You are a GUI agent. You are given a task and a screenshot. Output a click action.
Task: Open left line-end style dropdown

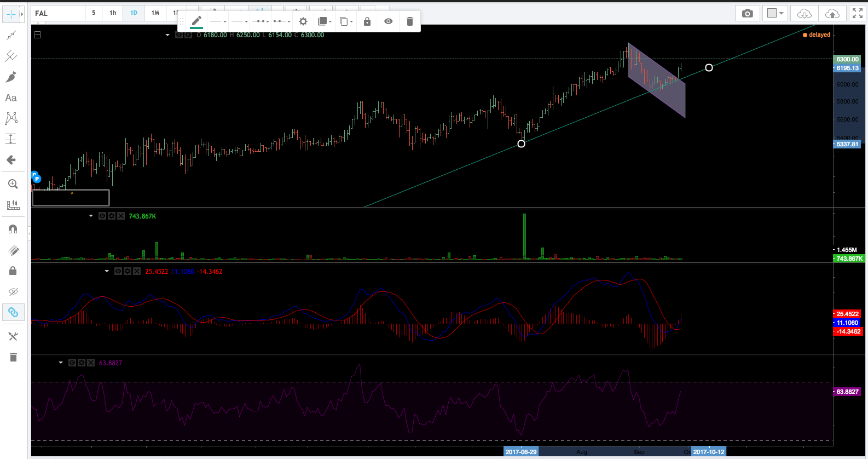261,21
